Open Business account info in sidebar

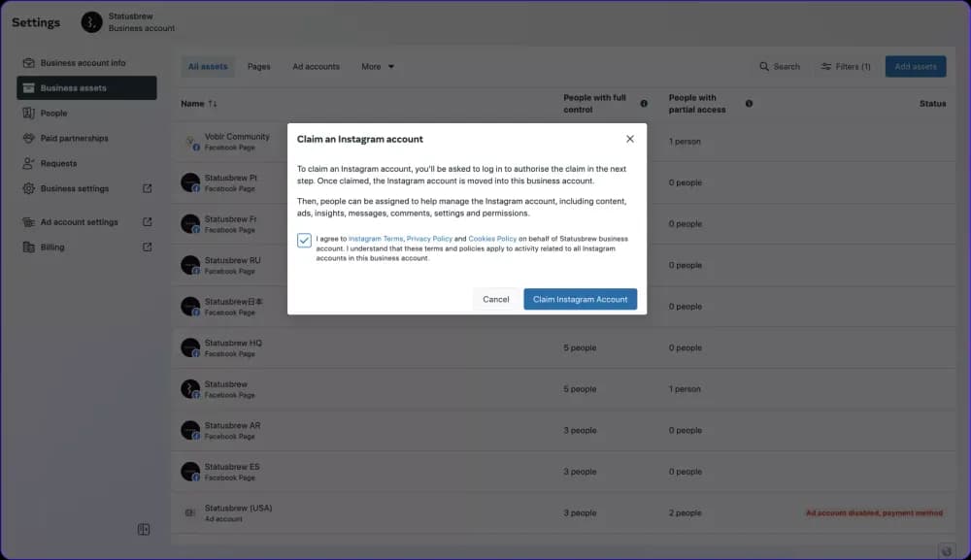pos(83,63)
